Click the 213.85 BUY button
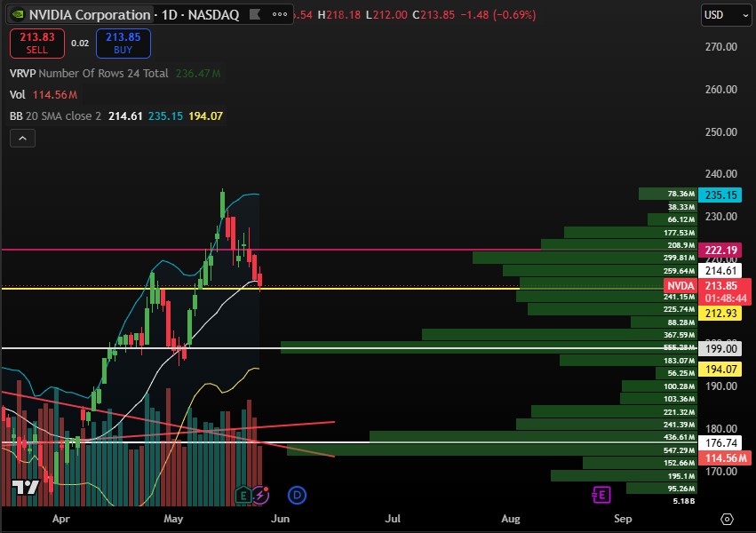This screenshot has height=533, width=756. click(x=123, y=44)
